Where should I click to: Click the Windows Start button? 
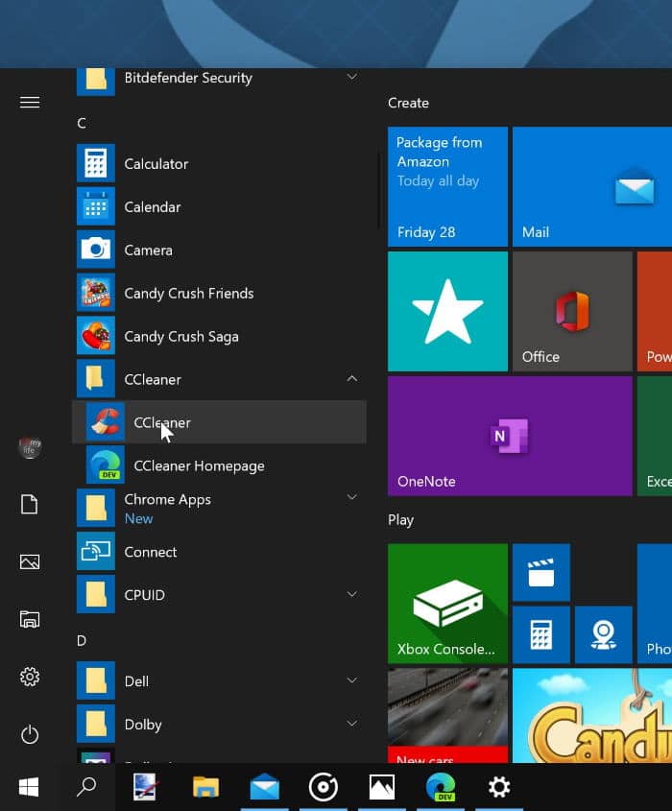click(x=29, y=787)
